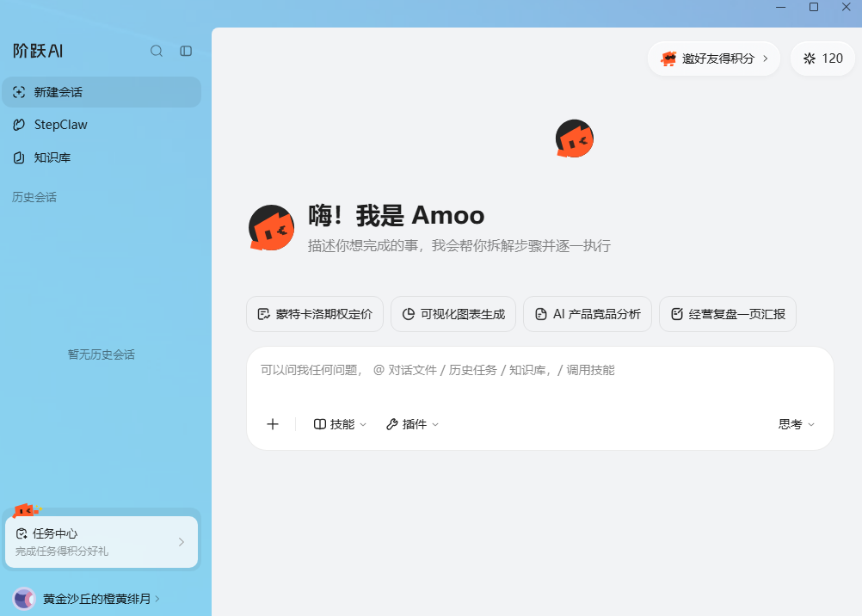Screen dimensions: 862x616
Task: Select the 蒙特卡洛期权定价 suggestion chip
Action: (x=315, y=314)
